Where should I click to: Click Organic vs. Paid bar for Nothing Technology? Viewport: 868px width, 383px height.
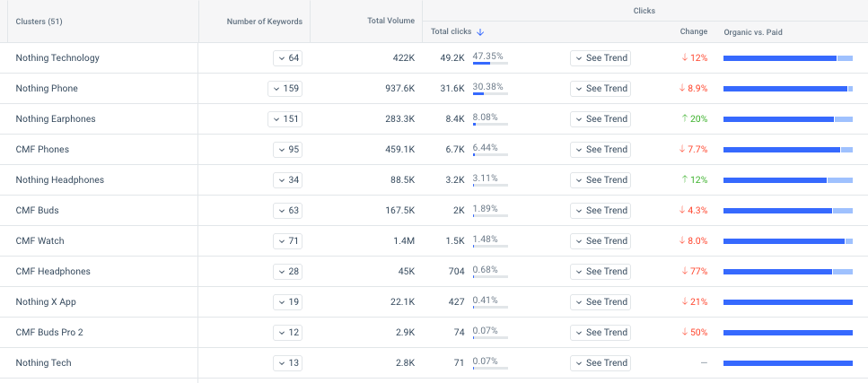coord(788,58)
